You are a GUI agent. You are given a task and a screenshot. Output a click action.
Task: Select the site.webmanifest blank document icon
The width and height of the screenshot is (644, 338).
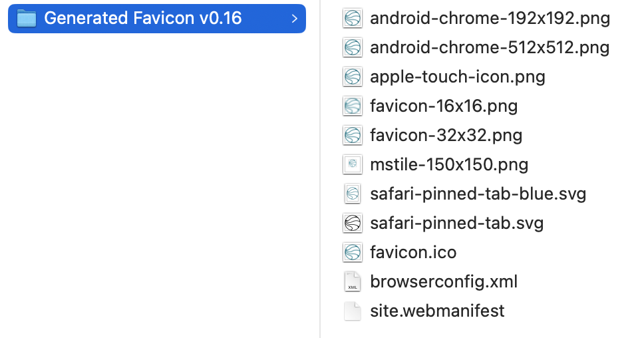point(353,311)
